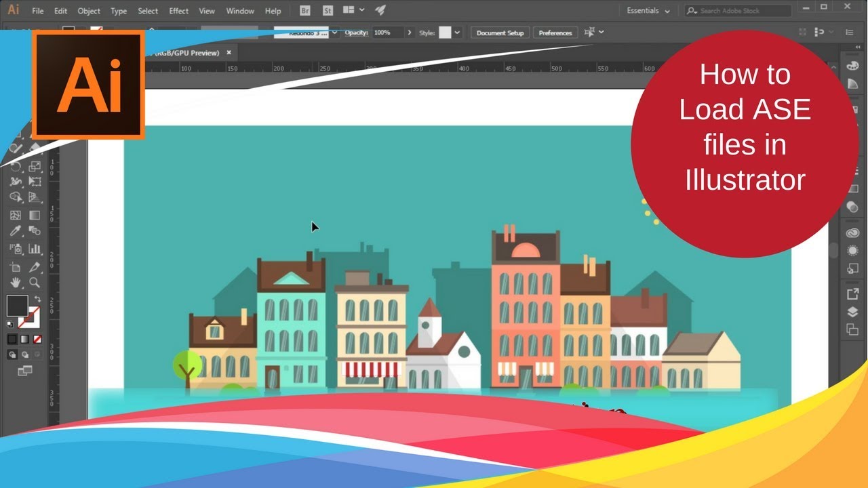
Task: Select the Free Transform tool
Action: coord(35,182)
